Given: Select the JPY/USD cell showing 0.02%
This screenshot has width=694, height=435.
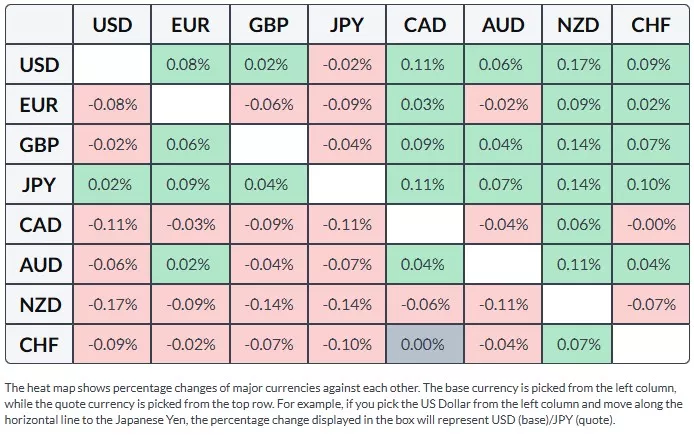Looking at the screenshot, I should [x=112, y=184].
